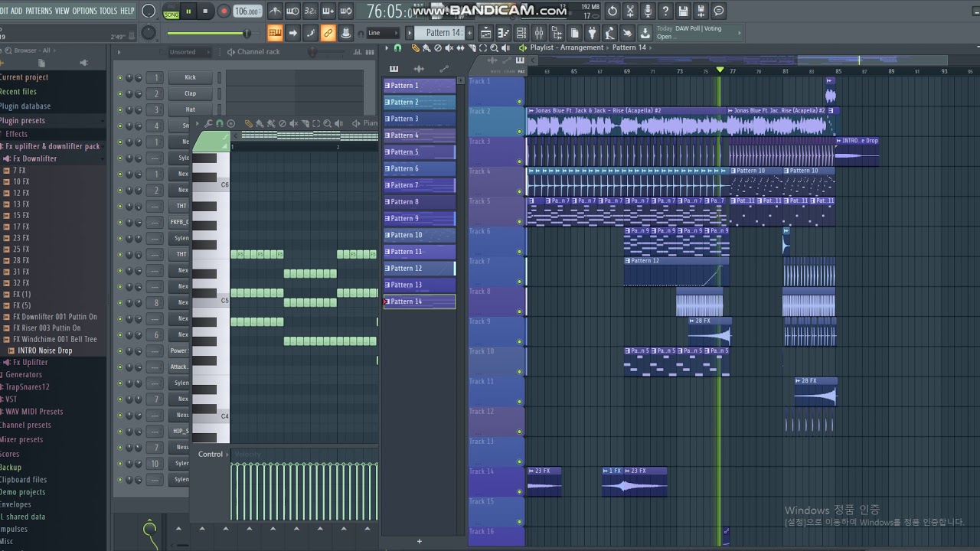The image size is (980, 551).
Task: Select the piano roll mute tool
Action: pyautogui.click(x=294, y=124)
